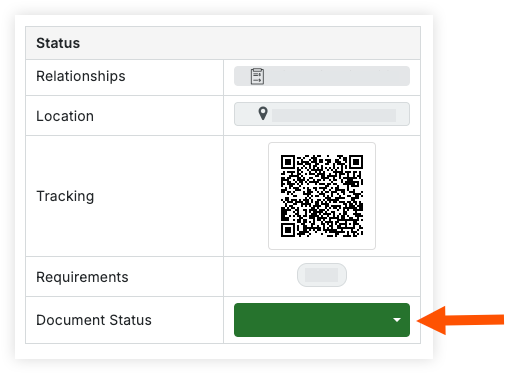
Task: Open the Location field pill
Action: tap(322, 114)
